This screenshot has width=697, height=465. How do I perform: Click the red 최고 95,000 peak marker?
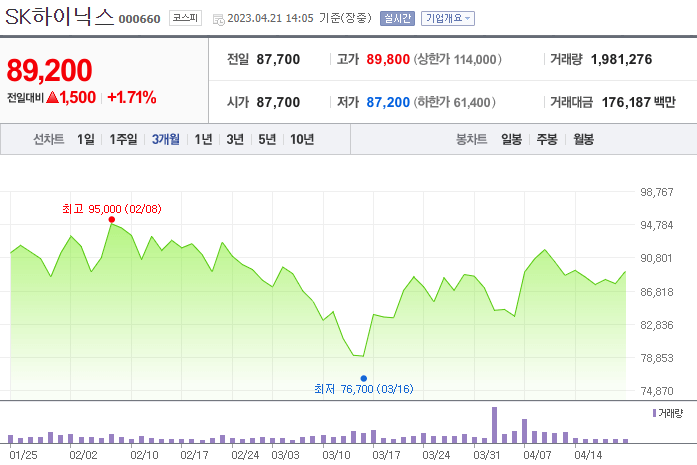(112, 219)
